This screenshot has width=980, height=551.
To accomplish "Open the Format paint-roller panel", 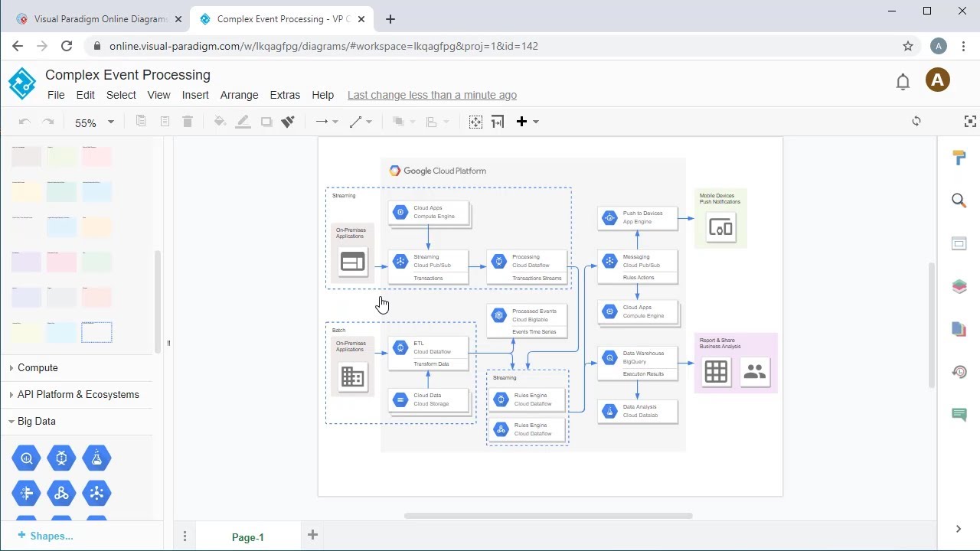I will 959,158.
